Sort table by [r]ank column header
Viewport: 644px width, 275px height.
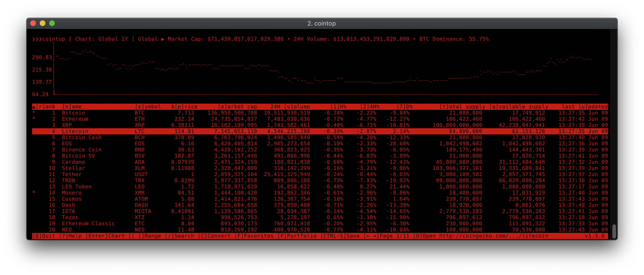44,106
